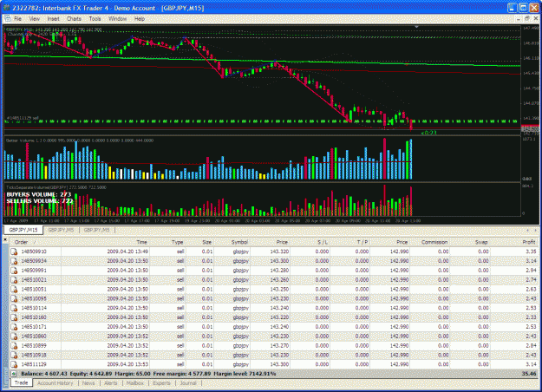Open the View menu
Viewport: 542px width, 392px height.
point(34,19)
